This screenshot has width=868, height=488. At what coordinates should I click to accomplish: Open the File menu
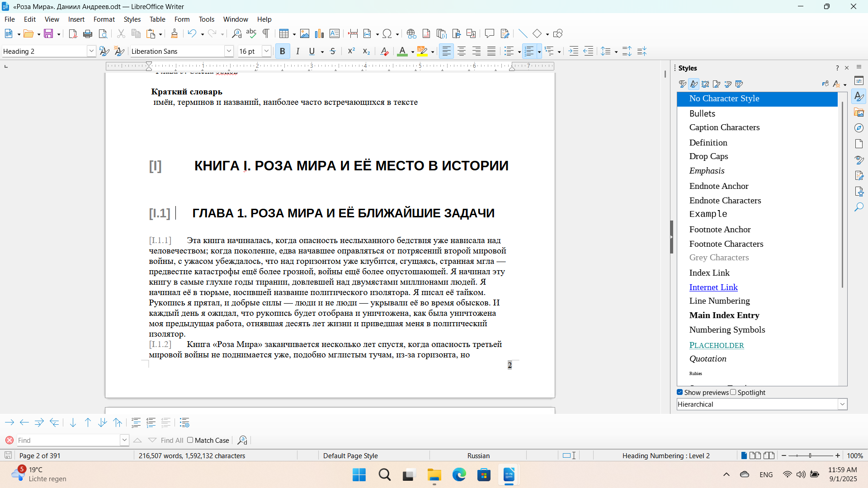pyautogui.click(x=9, y=19)
